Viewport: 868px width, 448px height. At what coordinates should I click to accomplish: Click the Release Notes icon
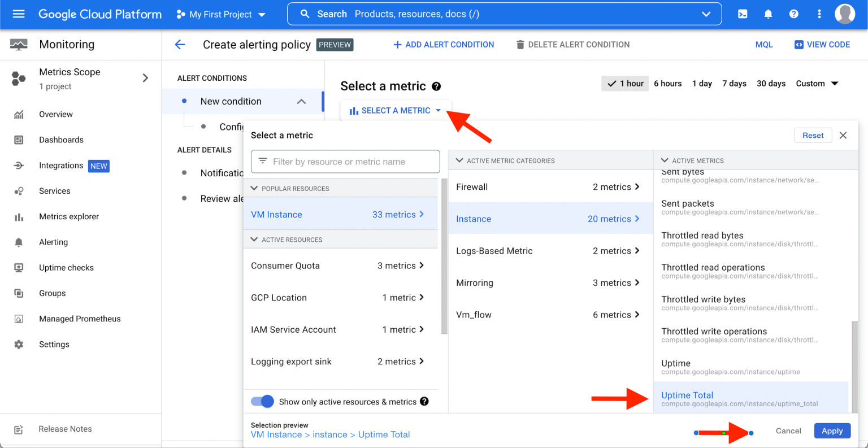[x=19, y=429]
